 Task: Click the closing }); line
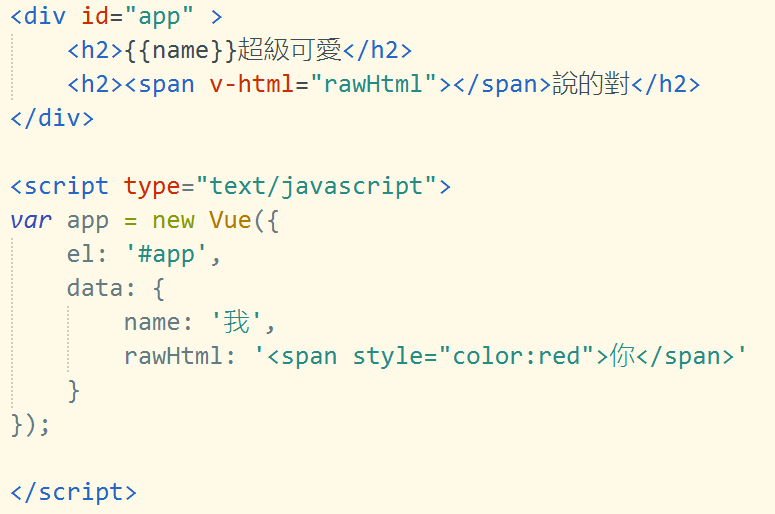click(31, 425)
